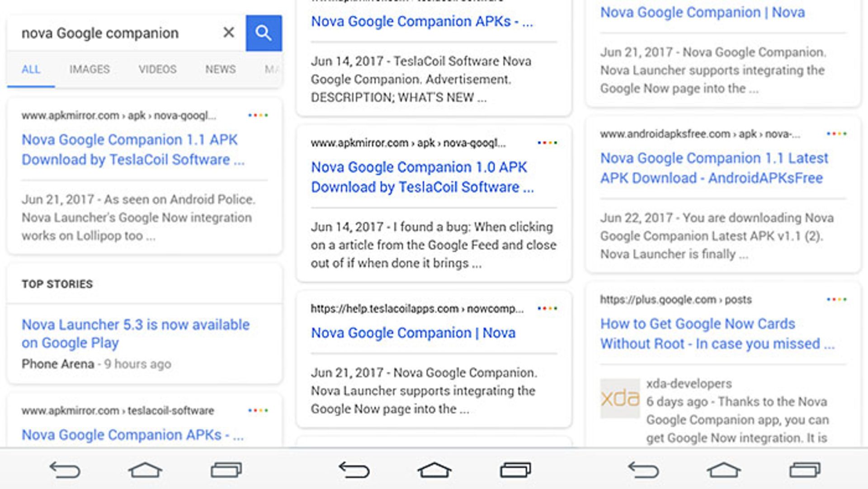Tap Home navigation icon on the right phone screen

pyautogui.click(x=723, y=470)
